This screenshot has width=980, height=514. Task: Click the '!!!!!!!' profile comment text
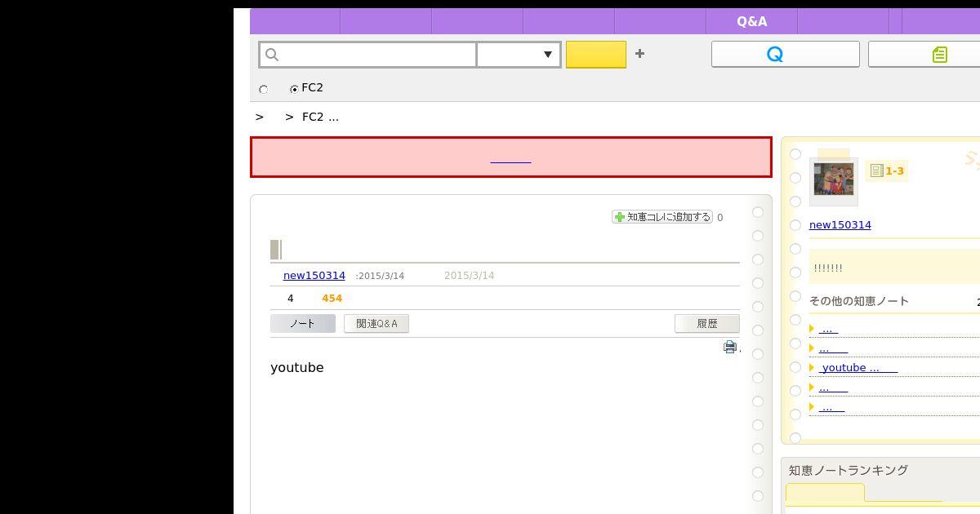click(828, 268)
